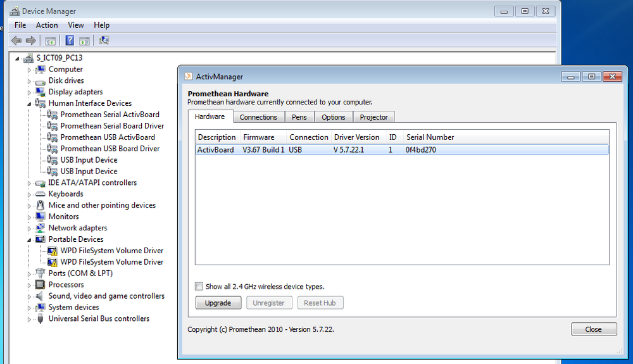
Task: Sort by the Connection column header
Action: pyautogui.click(x=309, y=137)
